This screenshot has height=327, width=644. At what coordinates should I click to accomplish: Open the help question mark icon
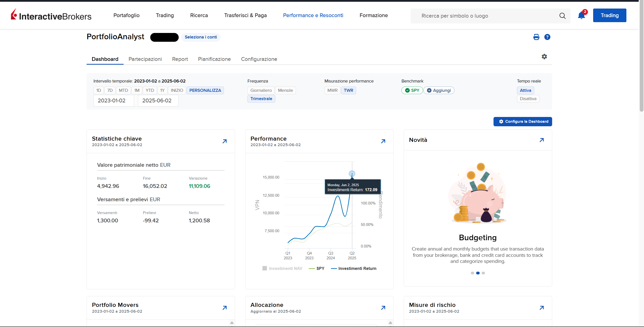[547, 37]
